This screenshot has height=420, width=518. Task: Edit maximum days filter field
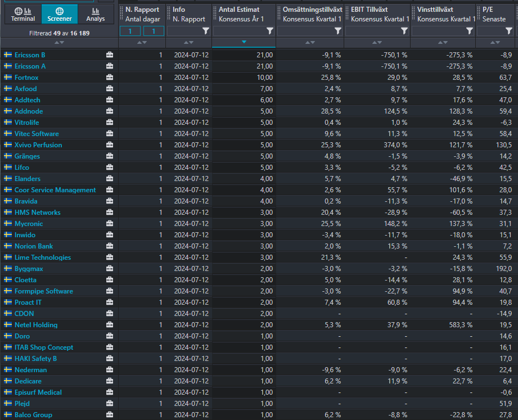pos(154,31)
